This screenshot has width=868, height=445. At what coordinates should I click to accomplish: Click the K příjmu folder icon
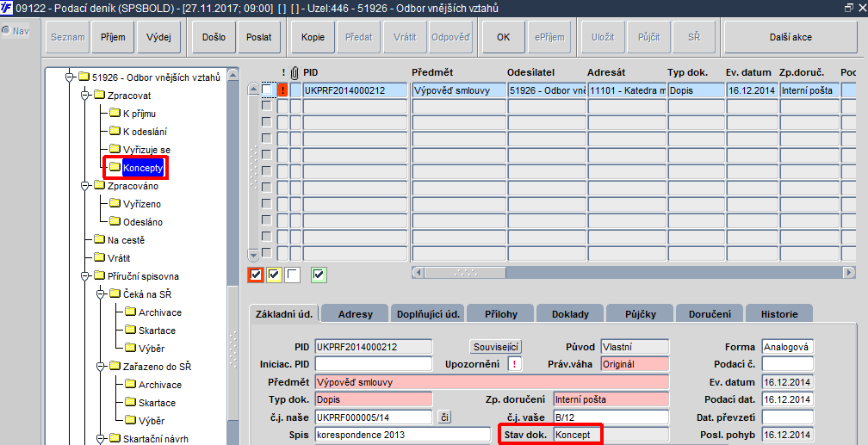click(115, 113)
